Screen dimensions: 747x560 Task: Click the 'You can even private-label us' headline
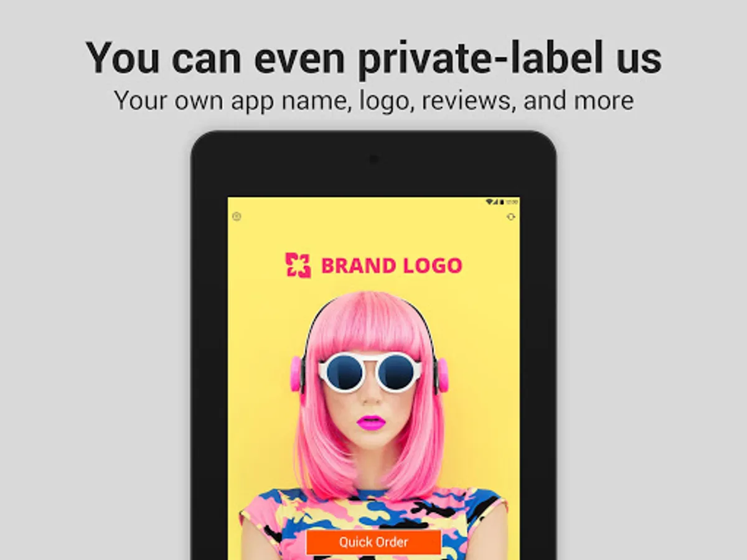click(x=374, y=57)
